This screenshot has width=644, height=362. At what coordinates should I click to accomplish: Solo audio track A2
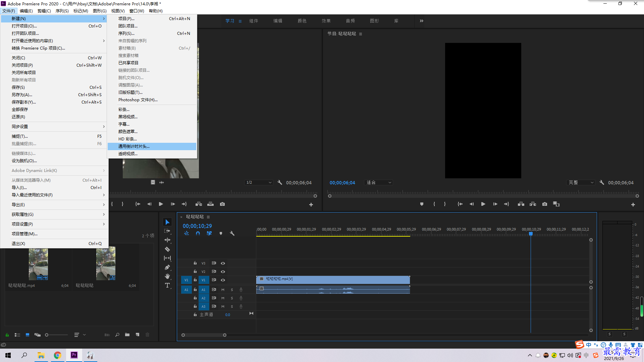point(232,298)
